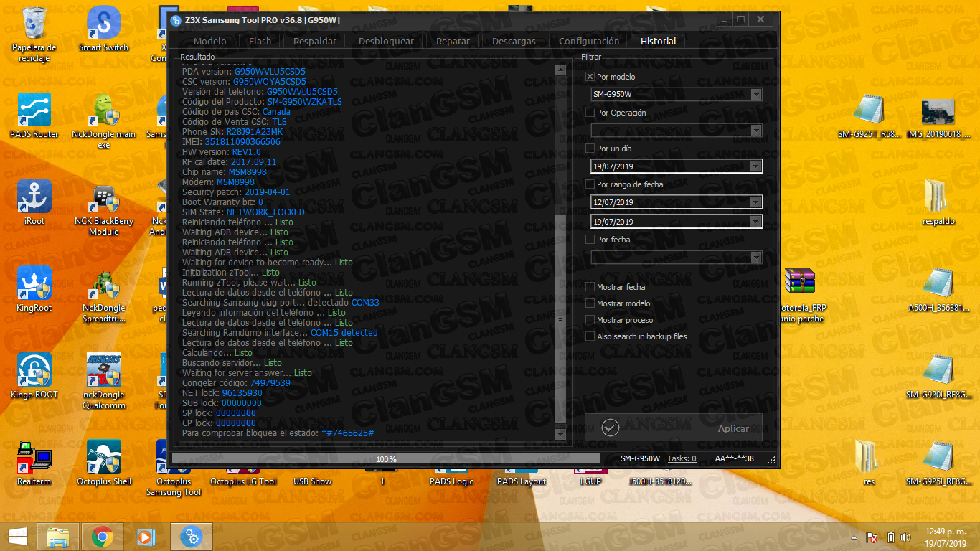Click the result log scroll up arrow
The height and width of the screenshot is (551, 980).
[561, 70]
